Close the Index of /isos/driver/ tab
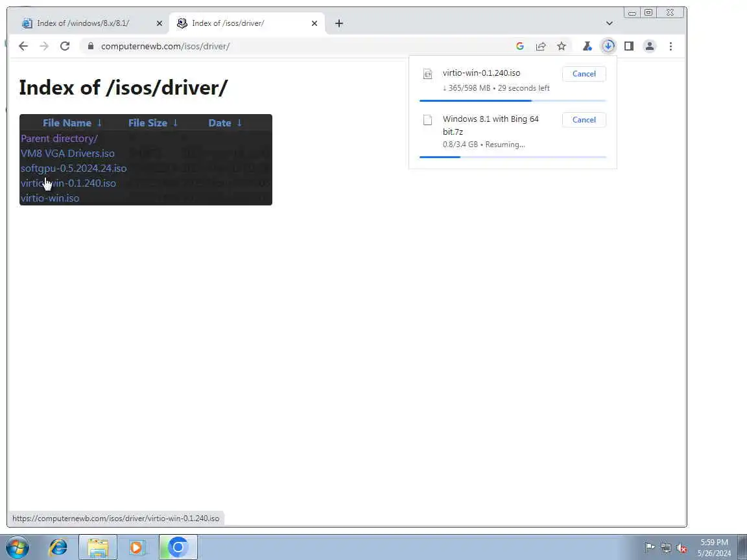Viewport: 747px width, 560px height. pos(314,23)
